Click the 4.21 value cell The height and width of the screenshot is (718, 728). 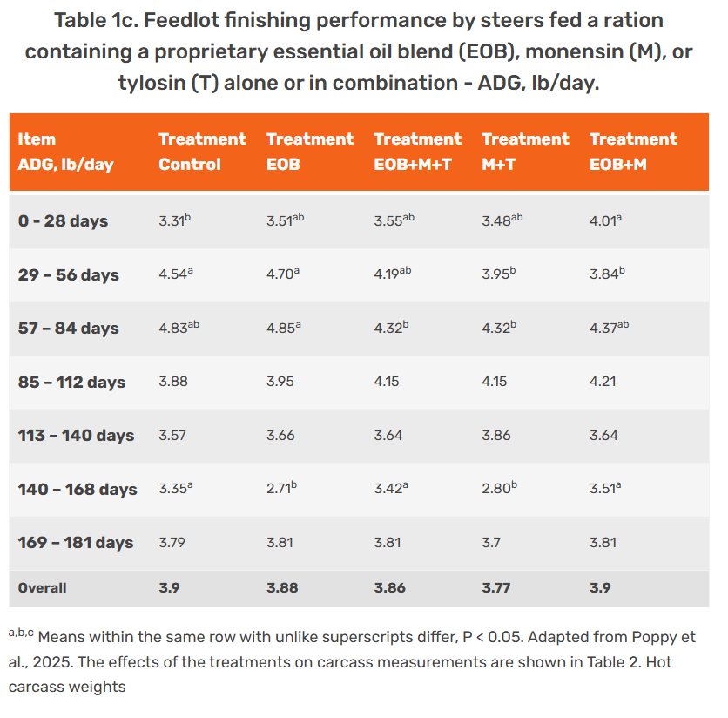pos(604,383)
